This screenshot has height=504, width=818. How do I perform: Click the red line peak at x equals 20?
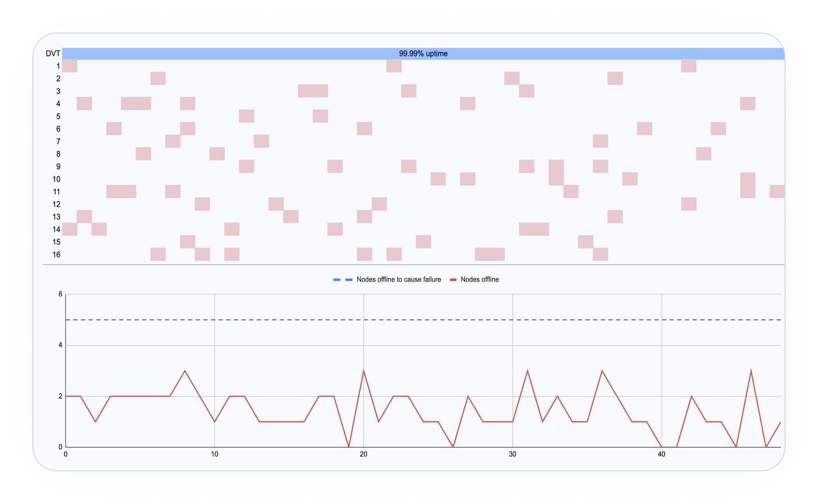(364, 371)
